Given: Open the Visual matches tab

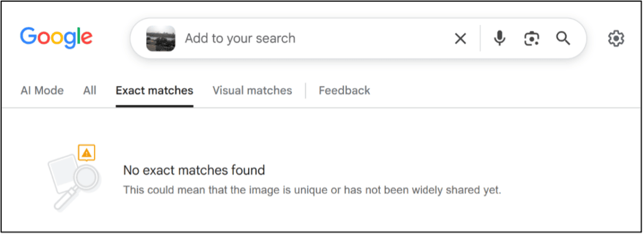Looking at the screenshot, I should (x=252, y=91).
